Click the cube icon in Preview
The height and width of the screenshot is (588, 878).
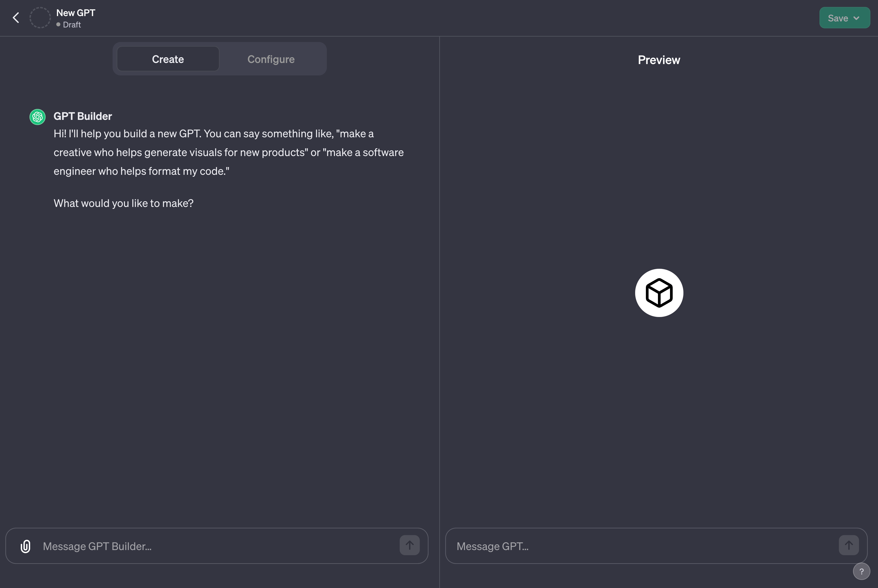(x=659, y=292)
